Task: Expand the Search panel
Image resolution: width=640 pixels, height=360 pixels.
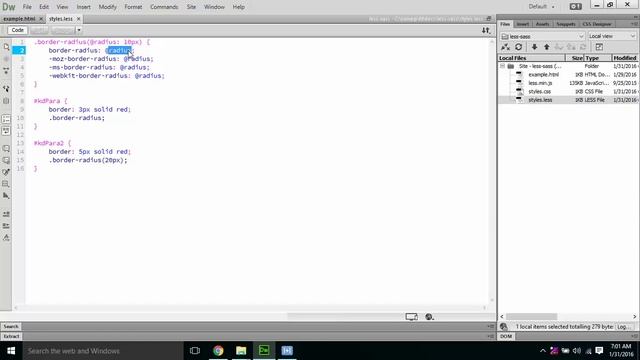Action: click(x=11, y=327)
